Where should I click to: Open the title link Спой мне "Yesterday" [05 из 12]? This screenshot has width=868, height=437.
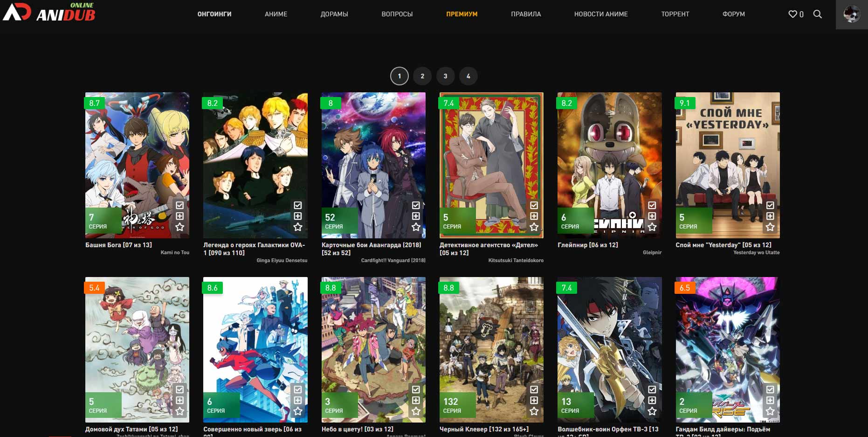[723, 245]
